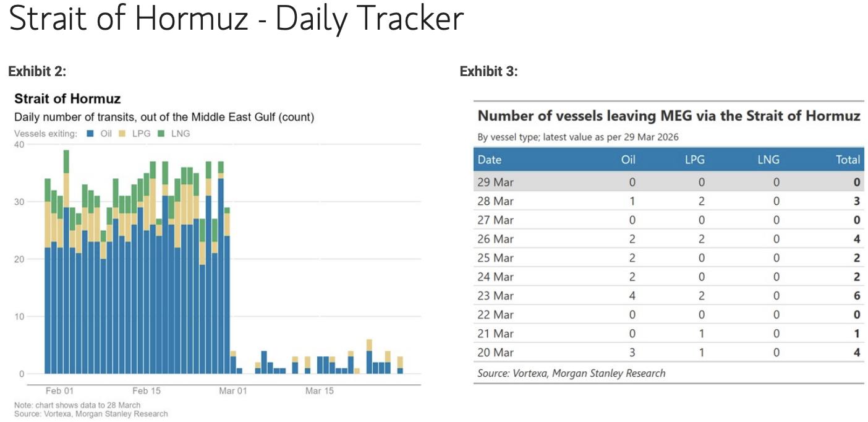Click the highlighted 29 Mar table row
Image resolution: width=868 pixels, height=422 pixels.
point(669,182)
